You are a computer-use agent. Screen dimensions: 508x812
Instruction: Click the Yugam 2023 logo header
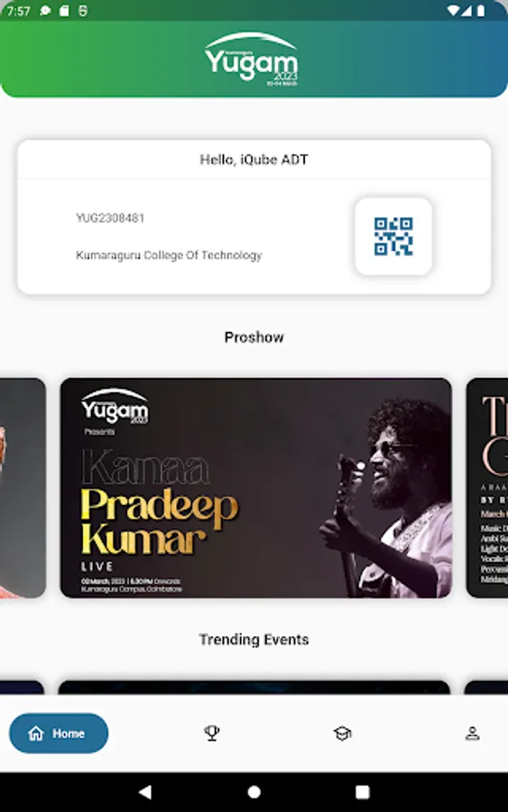[252, 59]
